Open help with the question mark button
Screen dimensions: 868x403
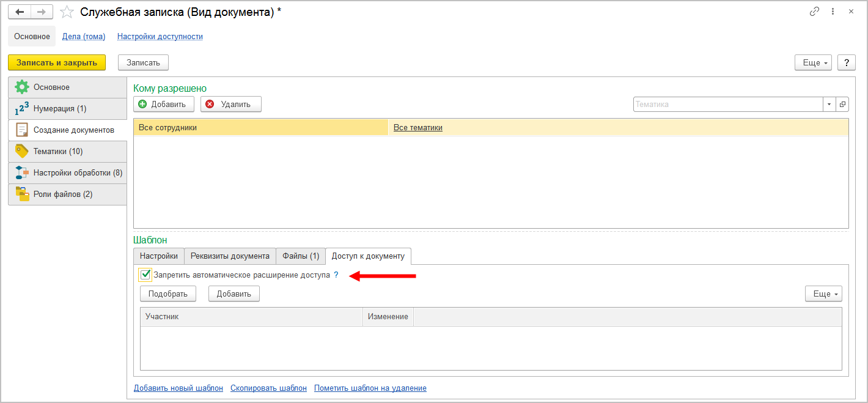point(846,62)
